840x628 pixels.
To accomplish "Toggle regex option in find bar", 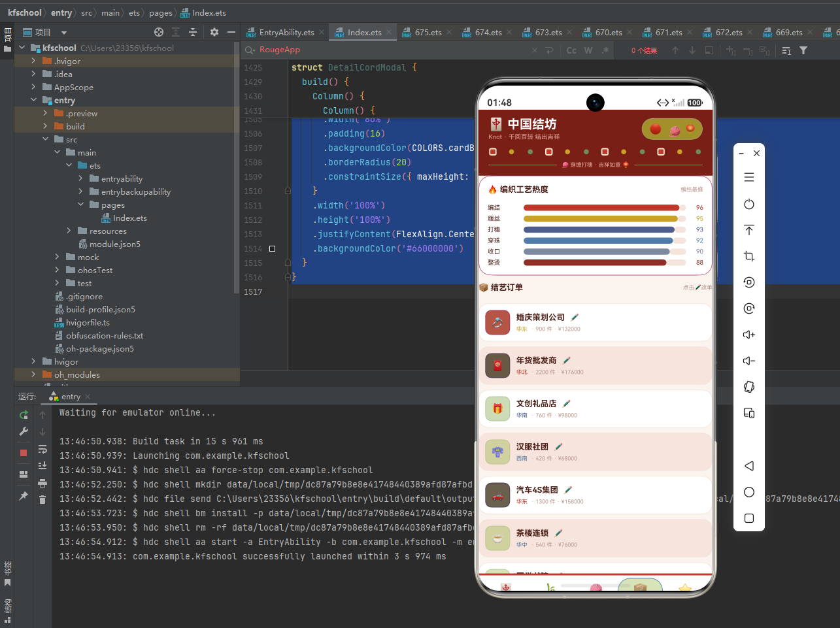I will tap(605, 50).
